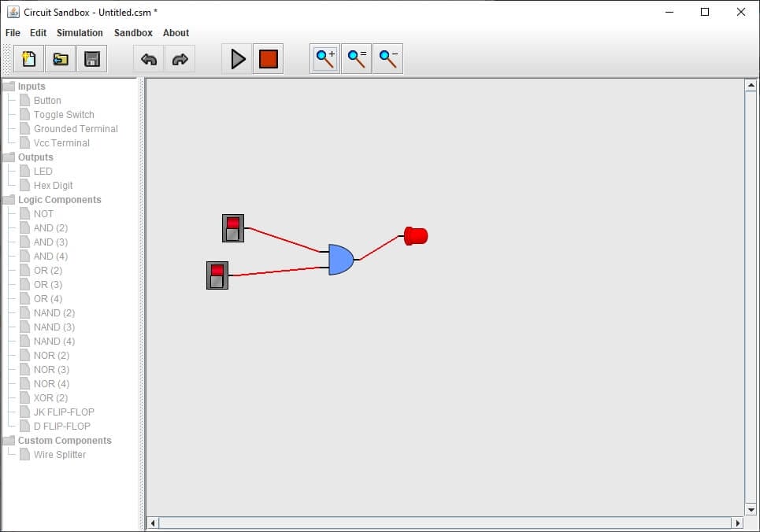
Task: Open the Sandbox menu
Action: (132, 32)
